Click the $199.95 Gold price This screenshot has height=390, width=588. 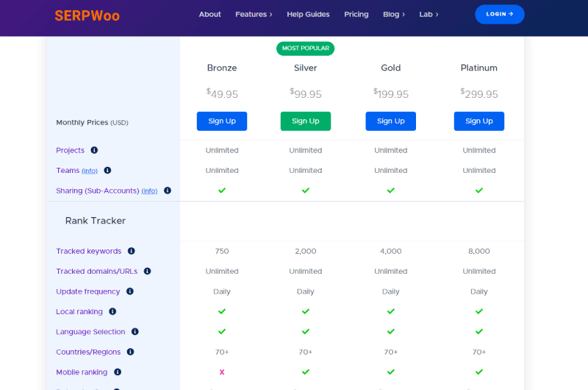391,93
